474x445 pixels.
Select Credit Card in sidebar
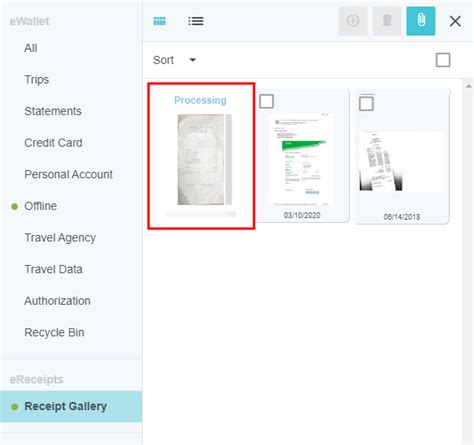coord(53,143)
